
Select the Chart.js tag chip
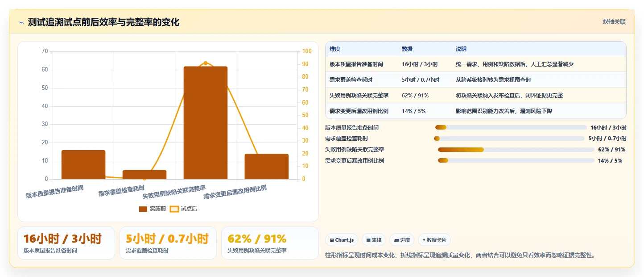pos(341,240)
